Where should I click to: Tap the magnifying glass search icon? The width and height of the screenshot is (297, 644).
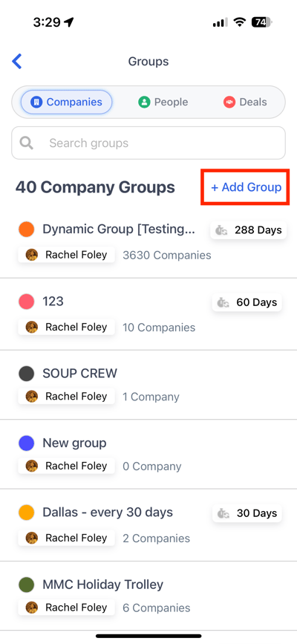tap(27, 143)
